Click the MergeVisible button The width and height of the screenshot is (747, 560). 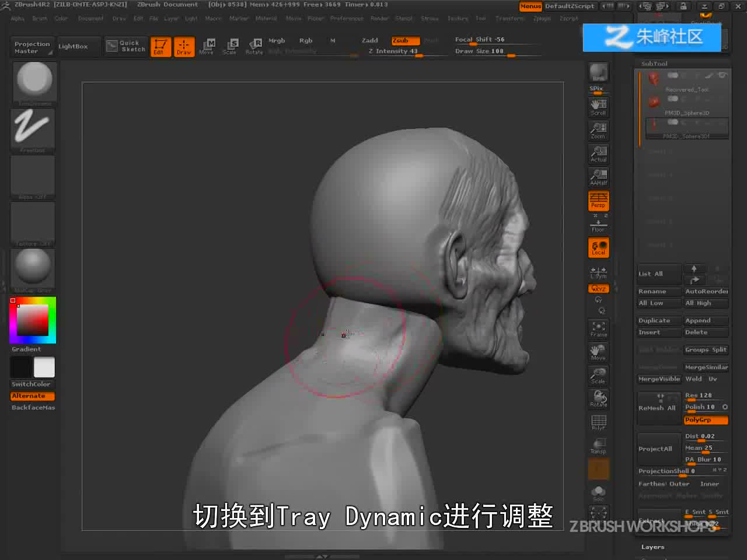coord(659,379)
